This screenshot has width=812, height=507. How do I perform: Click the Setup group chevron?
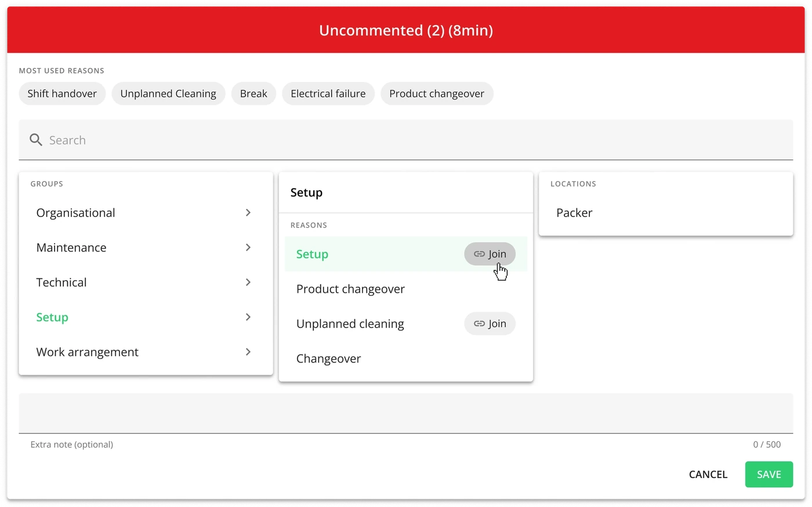coord(248,317)
